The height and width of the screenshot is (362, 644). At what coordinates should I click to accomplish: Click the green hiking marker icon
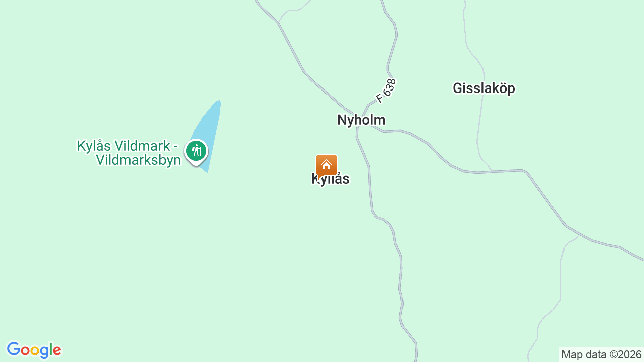pyautogui.click(x=196, y=151)
